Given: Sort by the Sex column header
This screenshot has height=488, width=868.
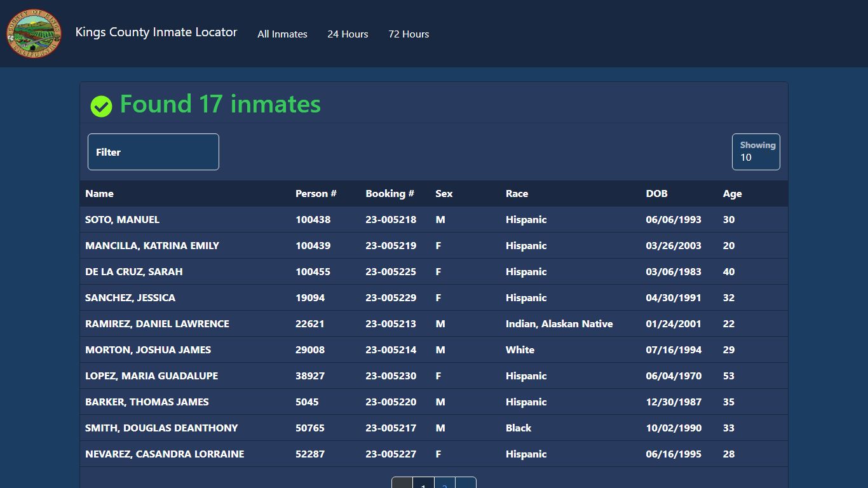Looking at the screenshot, I should [444, 194].
